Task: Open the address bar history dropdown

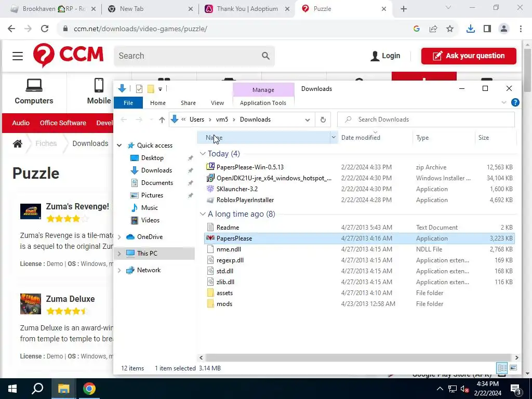Action: pos(308,120)
